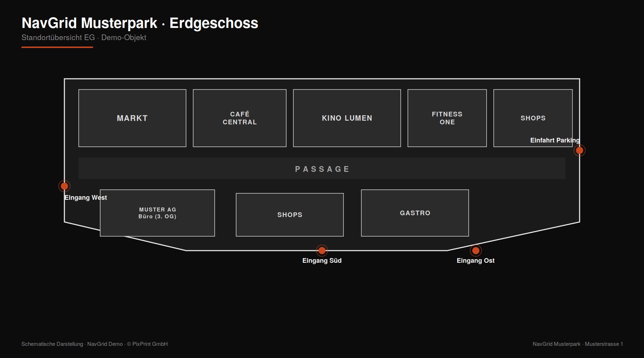The width and height of the screenshot is (644, 358).
Task: Click the SHOPS unit beside Gastro
Action: pos(290,215)
